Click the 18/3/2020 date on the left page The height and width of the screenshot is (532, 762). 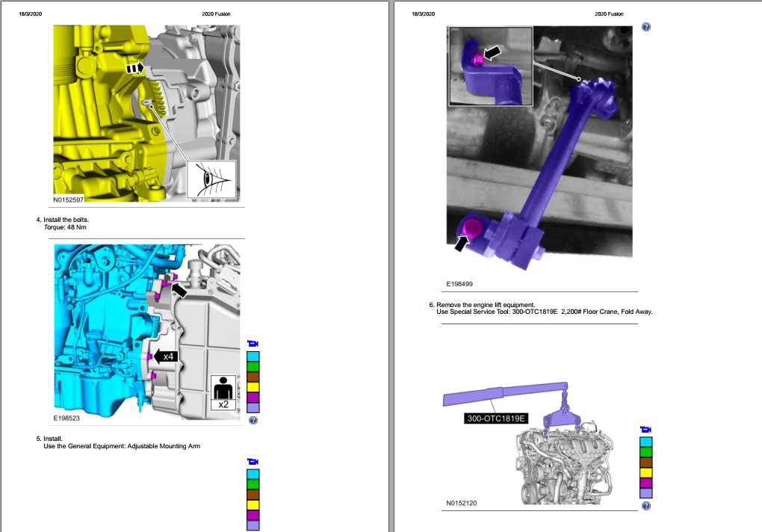click(x=30, y=13)
